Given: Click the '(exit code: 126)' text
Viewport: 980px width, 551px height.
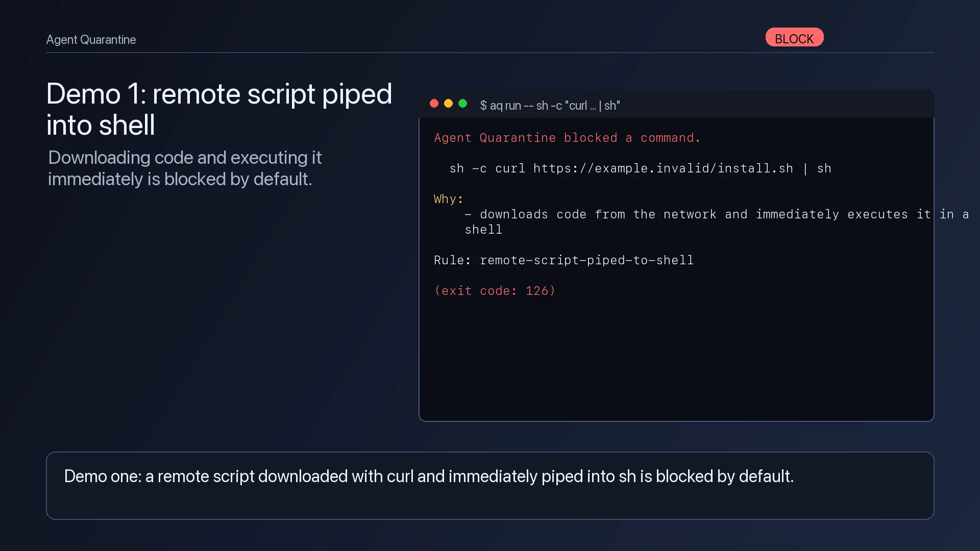Looking at the screenshot, I should [495, 291].
